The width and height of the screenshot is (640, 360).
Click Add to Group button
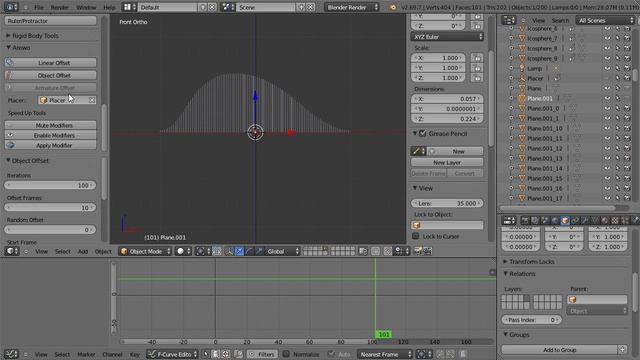pos(560,350)
